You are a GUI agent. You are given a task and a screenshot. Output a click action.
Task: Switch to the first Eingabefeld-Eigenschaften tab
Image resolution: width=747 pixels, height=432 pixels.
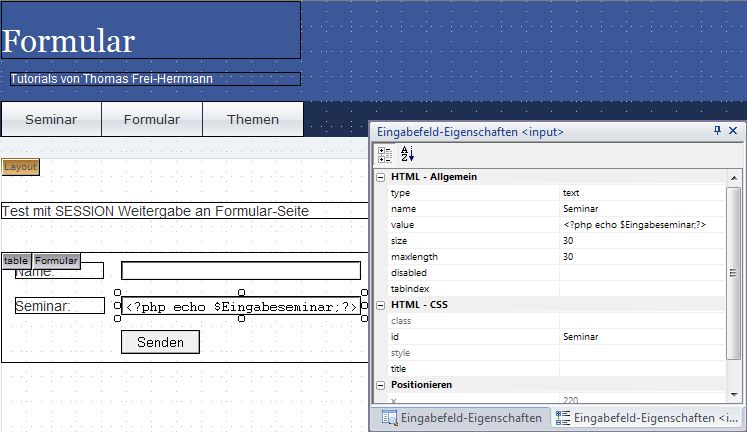(461, 418)
